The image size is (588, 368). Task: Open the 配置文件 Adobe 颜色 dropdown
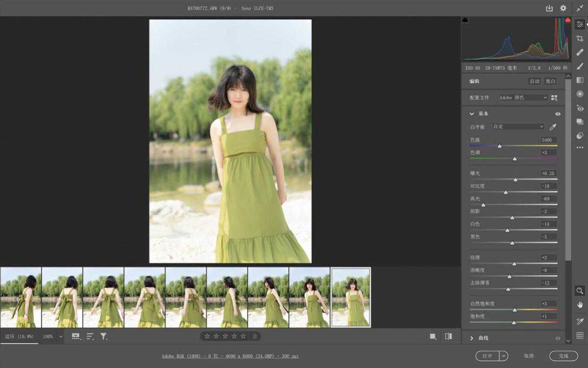[x=523, y=98]
